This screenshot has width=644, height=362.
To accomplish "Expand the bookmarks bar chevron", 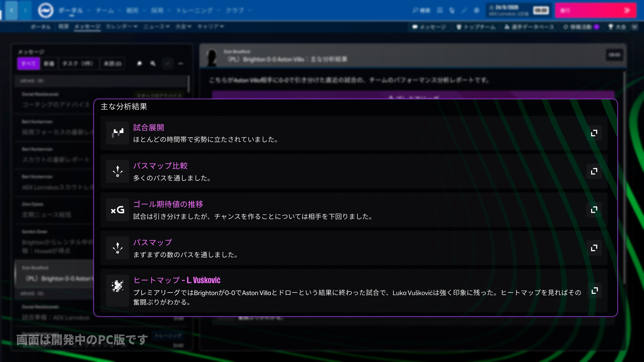I will (634, 27).
